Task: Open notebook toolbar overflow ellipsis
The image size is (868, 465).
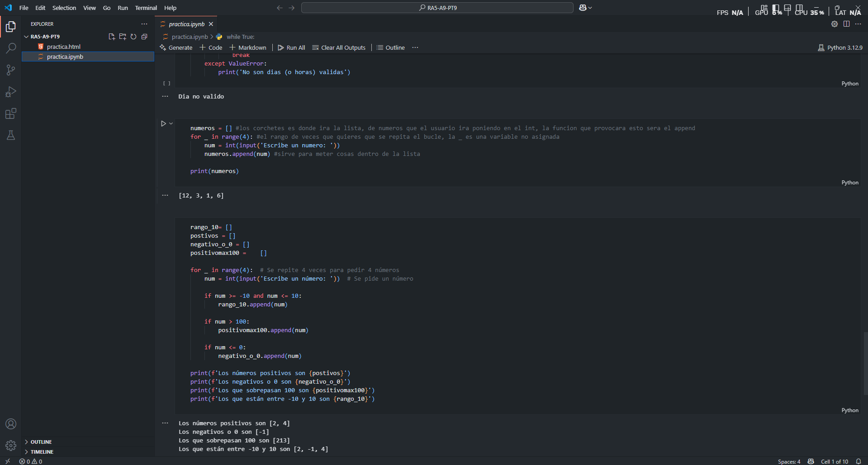Action: click(415, 47)
